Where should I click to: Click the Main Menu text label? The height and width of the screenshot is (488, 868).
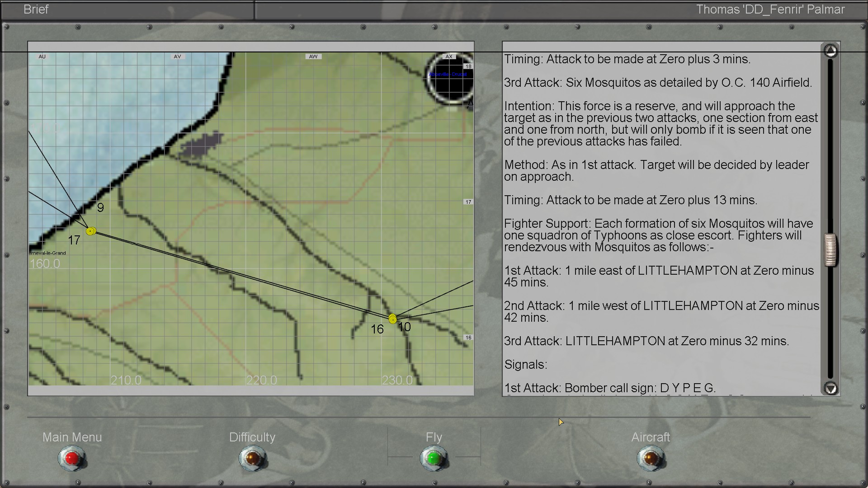pyautogui.click(x=72, y=437)
